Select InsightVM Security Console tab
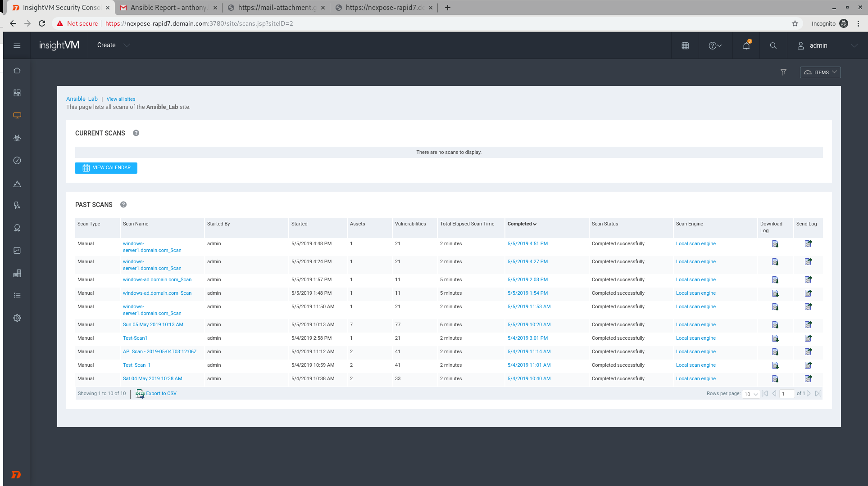The image size is (868, 486). coord(61,8)
